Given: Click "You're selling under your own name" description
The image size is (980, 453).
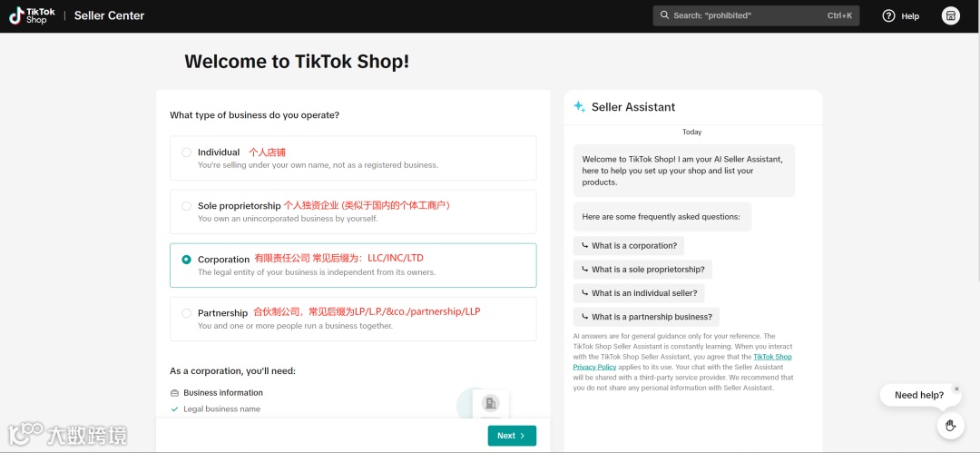Looking at the screenshot, I should (318, 166).
